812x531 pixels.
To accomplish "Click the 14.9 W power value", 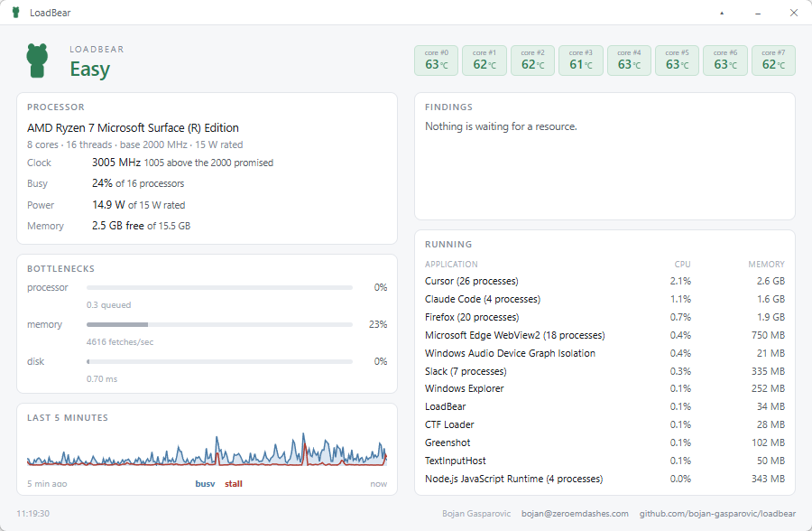I will point(108,205).
